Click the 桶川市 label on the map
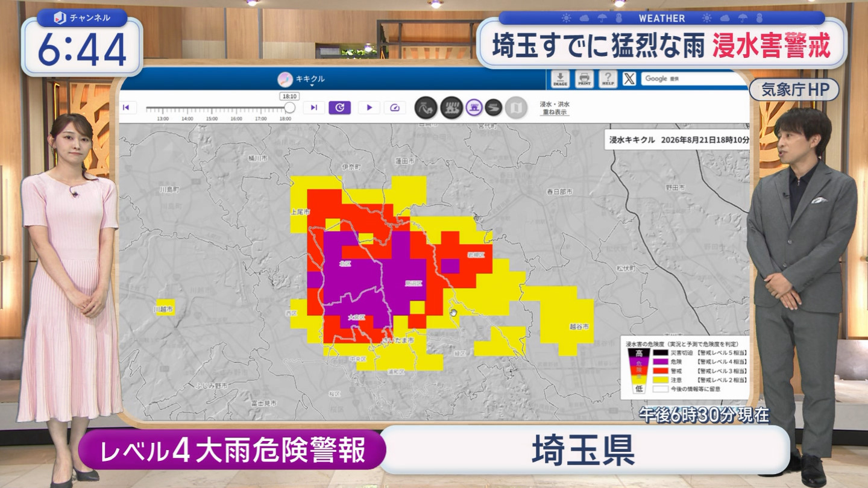This screenshot has width=868, height=488. point(257,158)
